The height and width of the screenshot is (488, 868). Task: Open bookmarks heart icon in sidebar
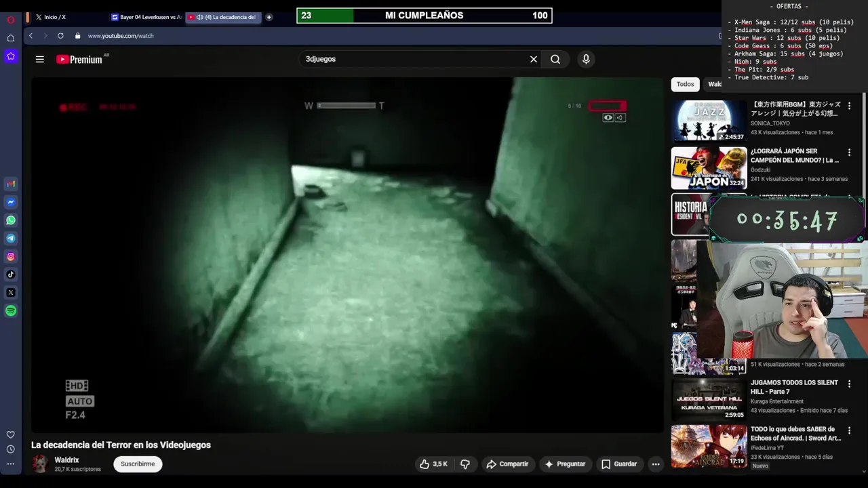click(11, 434)
